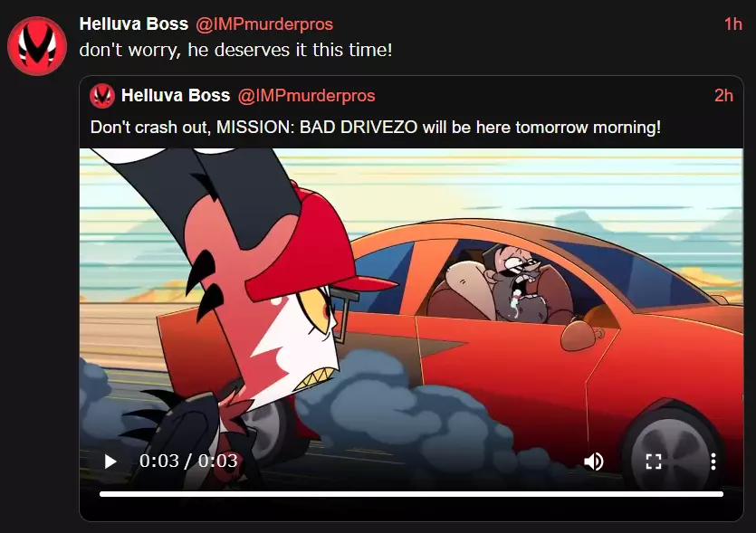Click the 'don't worry, he deserves it' text
Viewport: 756px width, 533px height.
[195, 50]
